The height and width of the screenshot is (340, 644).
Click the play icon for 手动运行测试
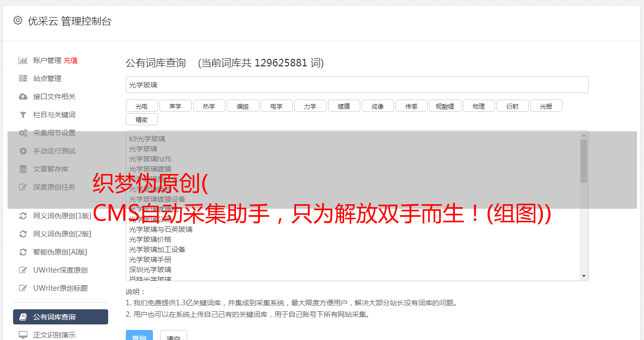(x=23, y=151)
